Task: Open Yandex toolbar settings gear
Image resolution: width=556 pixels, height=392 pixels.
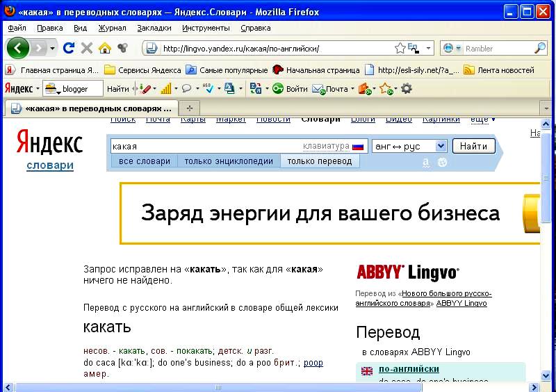Action: (407, 88)
